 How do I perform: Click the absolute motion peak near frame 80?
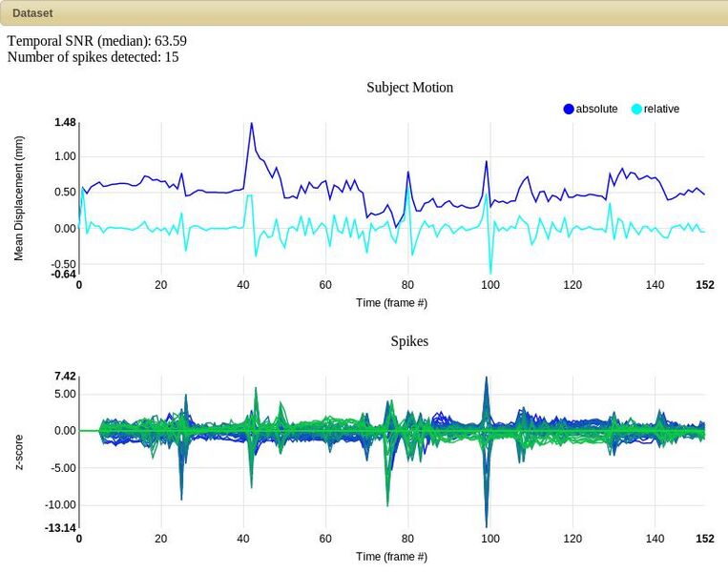[x=408, y=172]
